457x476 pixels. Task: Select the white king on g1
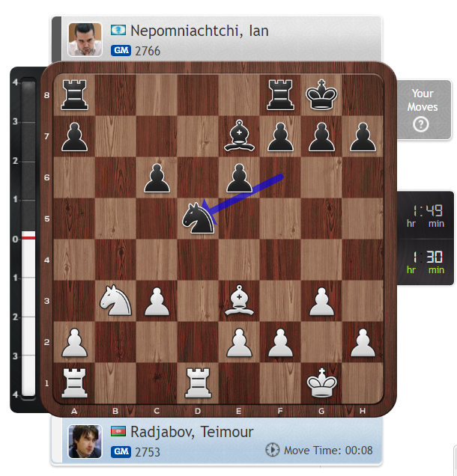pos(321,382)
